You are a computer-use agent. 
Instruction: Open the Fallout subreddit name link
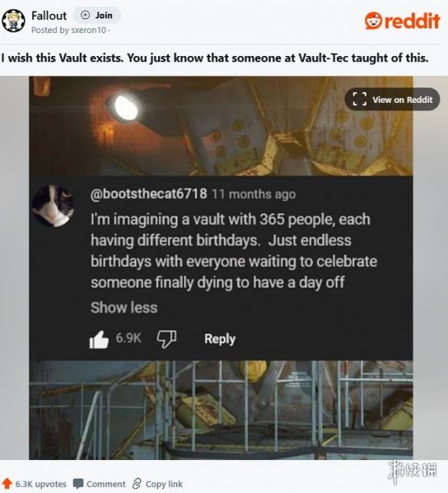[x=49, y=15]
